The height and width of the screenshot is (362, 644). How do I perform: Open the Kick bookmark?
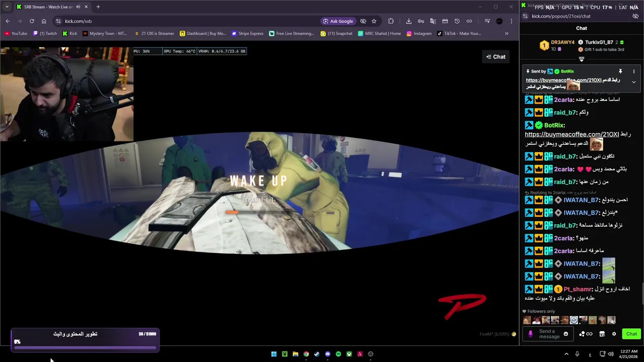tap(70, 34)
